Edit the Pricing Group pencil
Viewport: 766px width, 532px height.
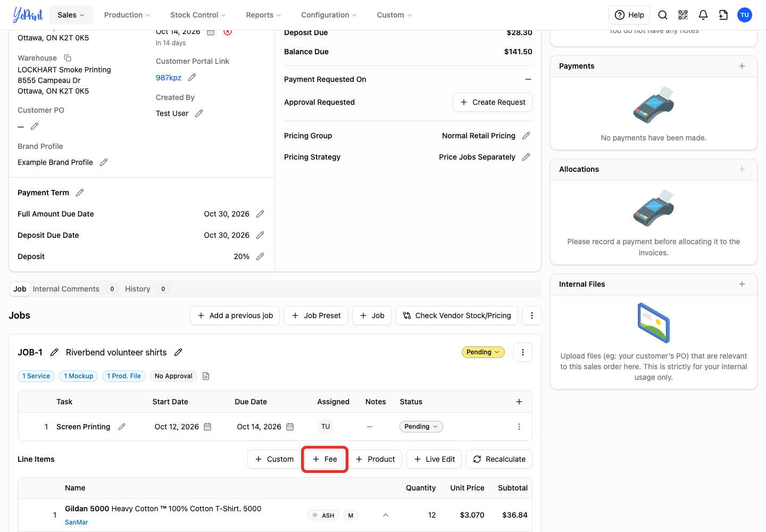coord(526,136)
